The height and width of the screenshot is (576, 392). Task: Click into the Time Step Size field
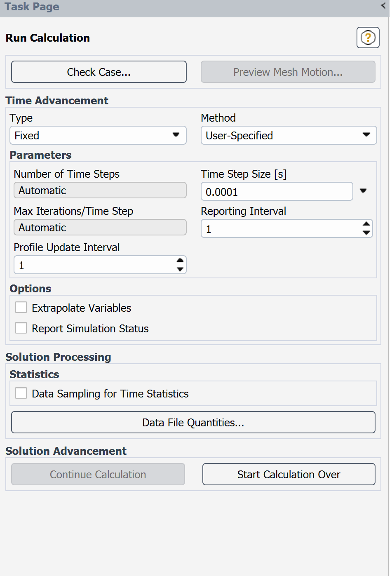[x=276, y=192]
